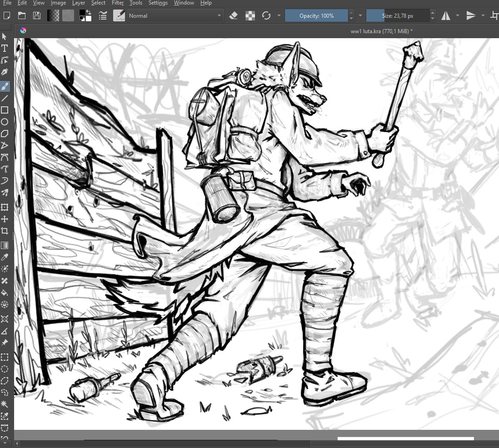The image size is (499, 448).
Task: Select the Multibrush tool
Action: [x=5, y=193]
